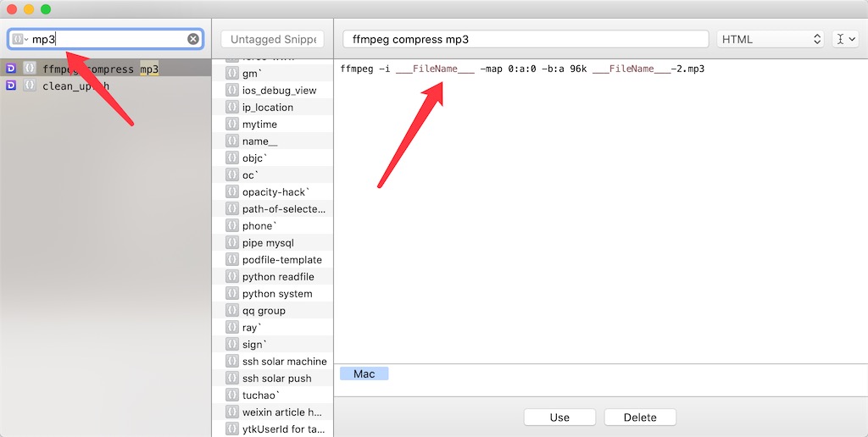Select the Mac tag
Viewport: 868px width, 437px height.
pos(364,373)
